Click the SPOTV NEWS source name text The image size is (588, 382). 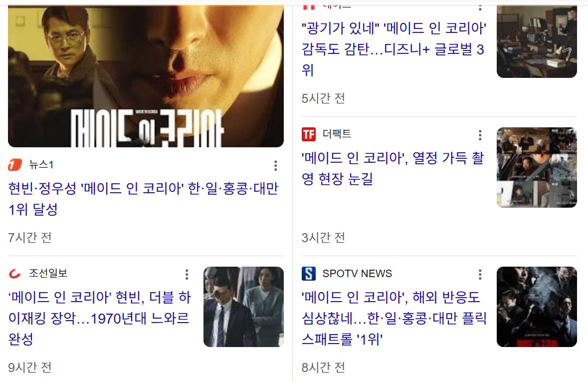pyautogui.click(x=357, y=274)
